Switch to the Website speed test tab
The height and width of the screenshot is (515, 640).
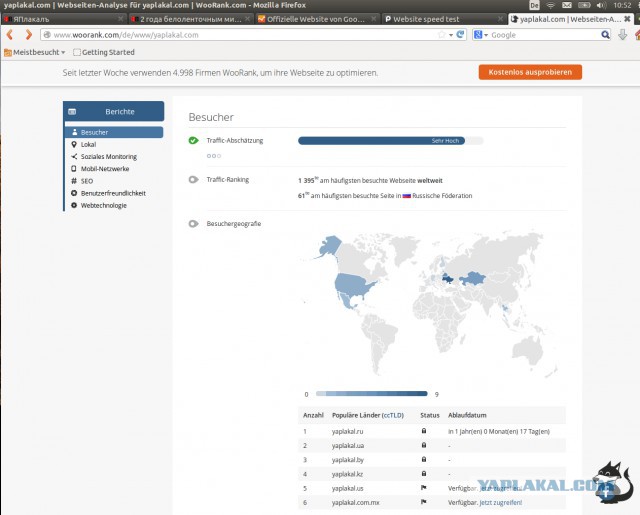(x=444, y=19)
